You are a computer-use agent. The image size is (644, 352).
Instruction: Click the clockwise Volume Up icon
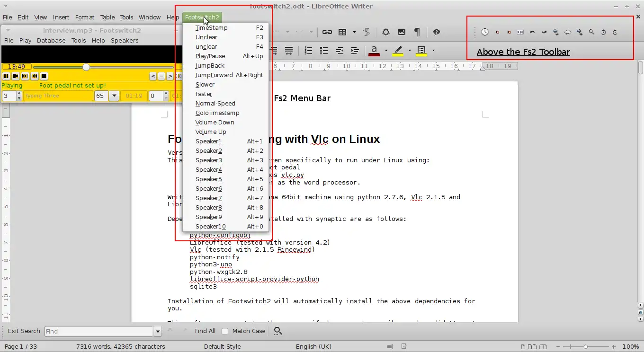coord(615,32)
